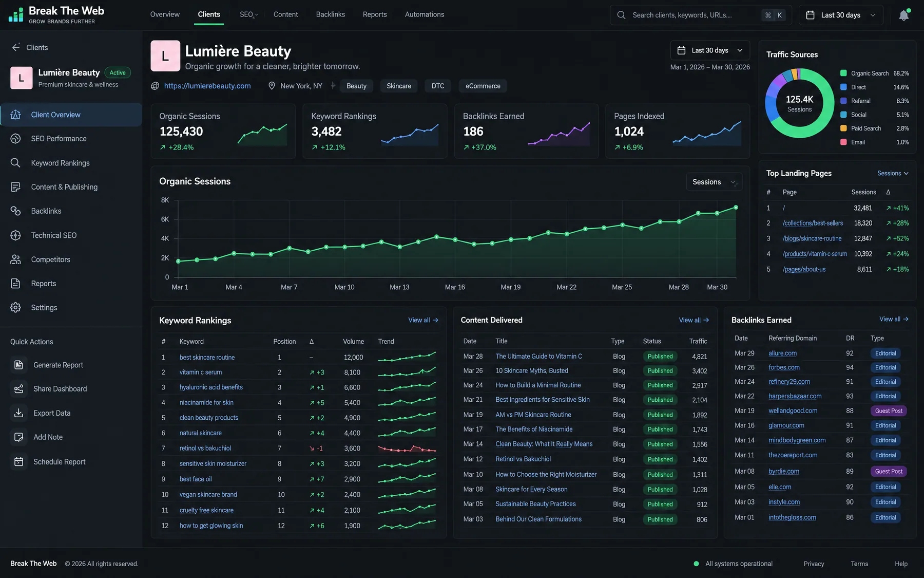This screenshot has height=578, width=924.
Task: Expand the Organic Sessions chart Sessions dropdown
Action: [714, 182]
